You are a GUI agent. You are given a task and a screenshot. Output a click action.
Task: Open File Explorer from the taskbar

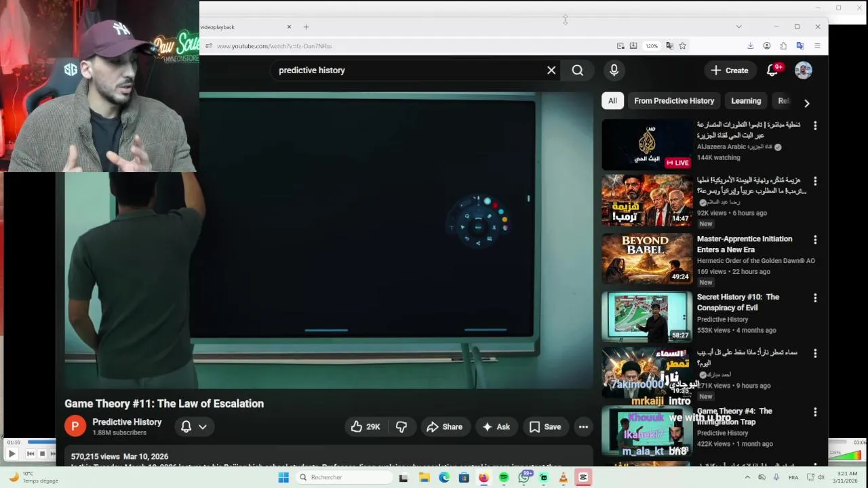pos(425,478)
